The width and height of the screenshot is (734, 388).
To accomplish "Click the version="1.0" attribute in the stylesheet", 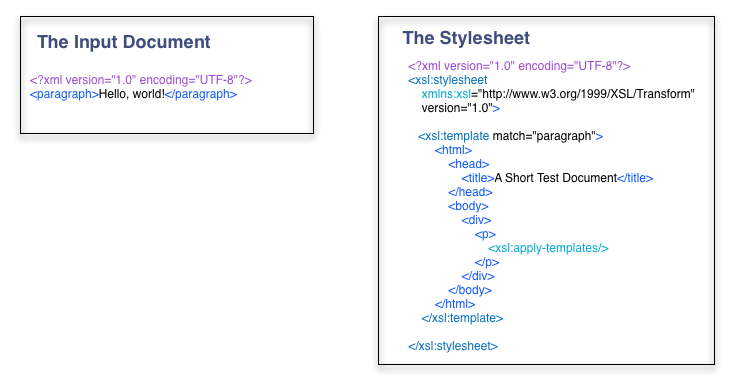I will [457, 108].
